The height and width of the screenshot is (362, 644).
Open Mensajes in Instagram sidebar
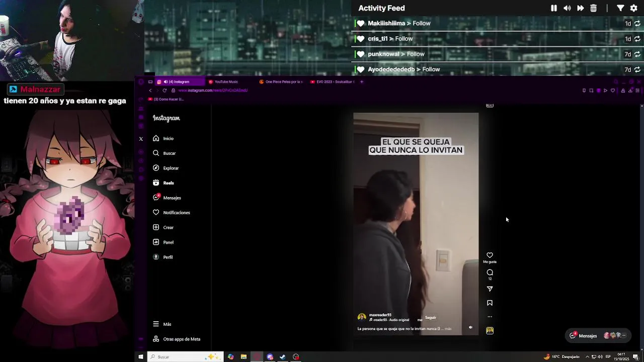(x=167, y=198)
